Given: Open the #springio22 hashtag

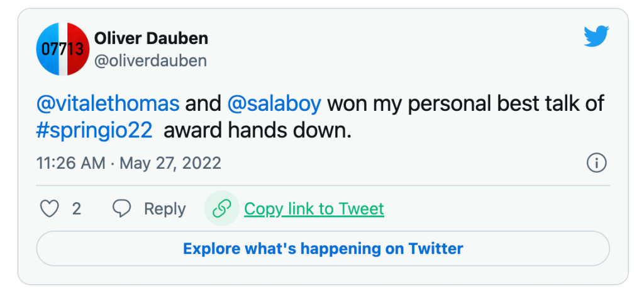Looking at the screenshot, I should tap(94, 132).
